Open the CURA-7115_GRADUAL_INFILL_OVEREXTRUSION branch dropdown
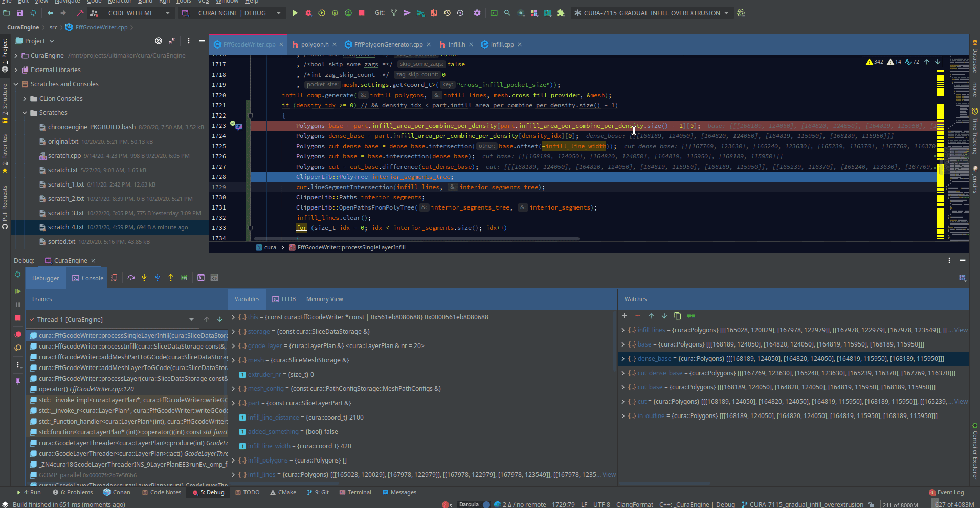 click(651, 13)
